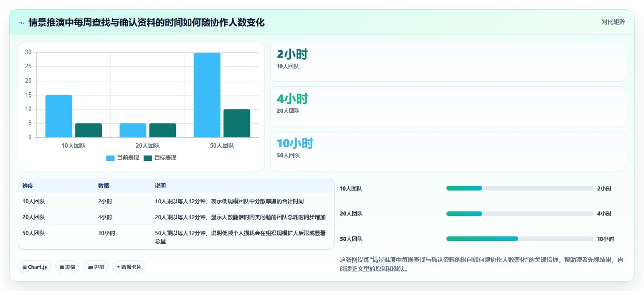Click the 10人团队 progress bar
The width and height of the screenshot is (644, 291).
[520, 188]
